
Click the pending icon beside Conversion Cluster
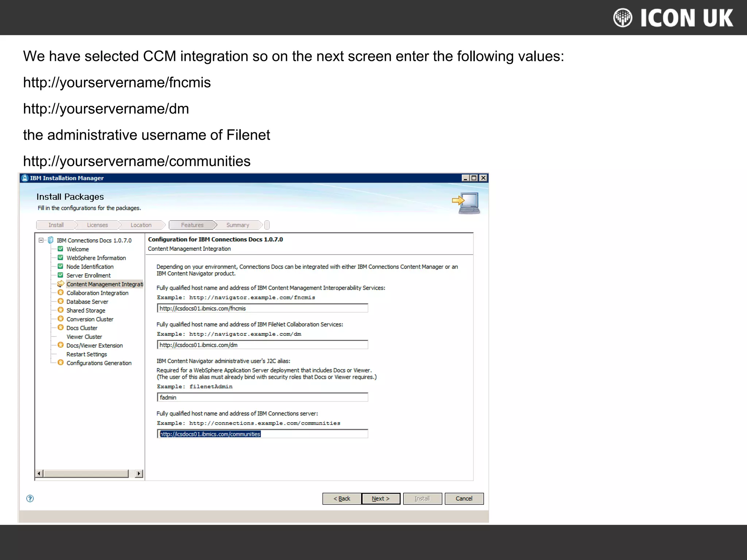coord(61,319)
